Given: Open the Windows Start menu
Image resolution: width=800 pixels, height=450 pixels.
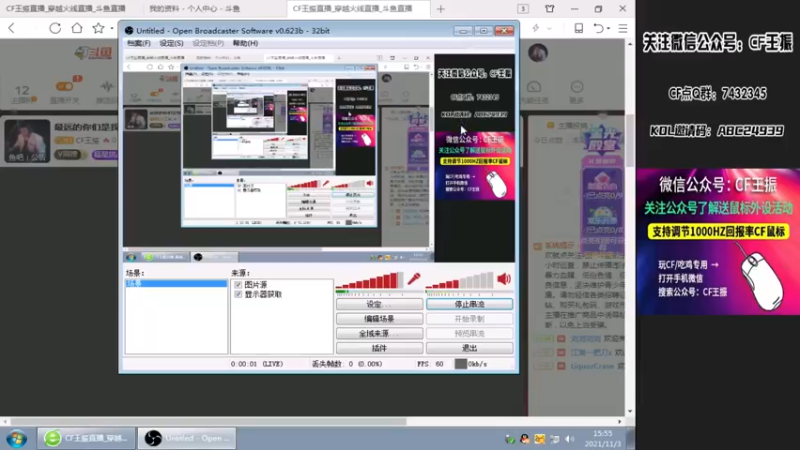Looking at the screenshot, I should click(17, 438).
